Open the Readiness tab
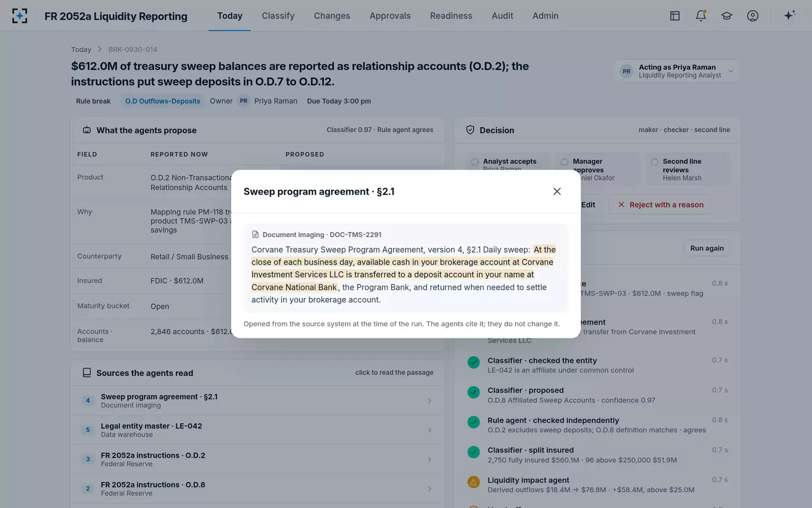The height and width of the screenshot is (508, 812). (x=451, y=16)
